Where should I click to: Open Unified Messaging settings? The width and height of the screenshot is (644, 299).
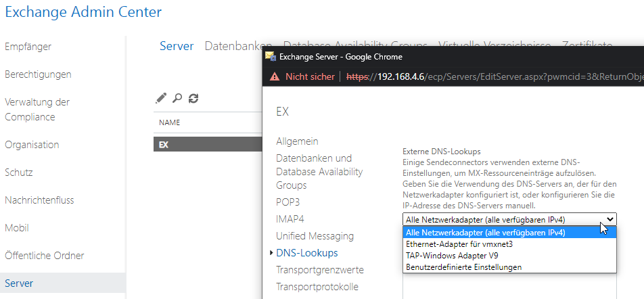[315, 236]
